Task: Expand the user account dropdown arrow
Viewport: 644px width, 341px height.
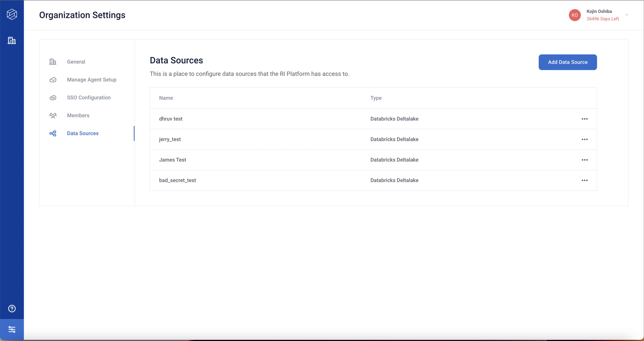Action: coord(626,15)
